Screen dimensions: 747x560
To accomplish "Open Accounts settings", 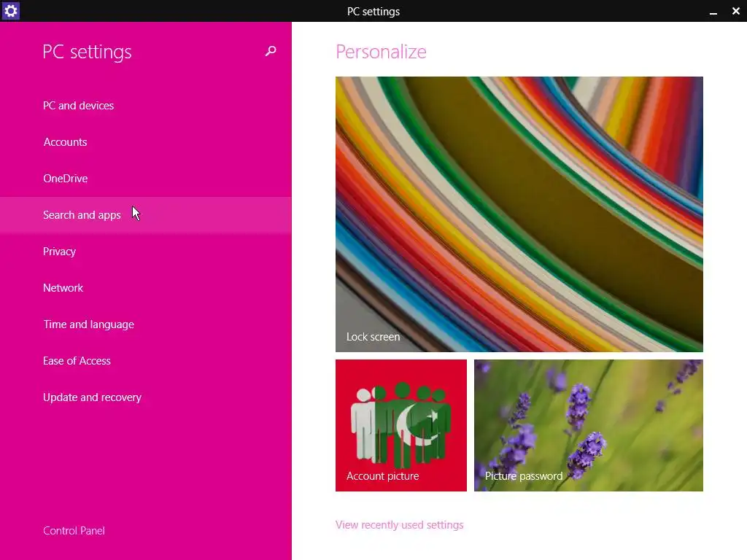I will (x=145, y=142).
